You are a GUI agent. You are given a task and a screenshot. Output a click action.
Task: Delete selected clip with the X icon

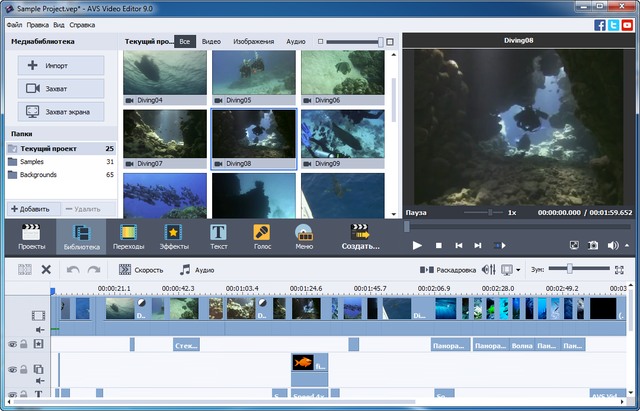(x=46, y=269)
